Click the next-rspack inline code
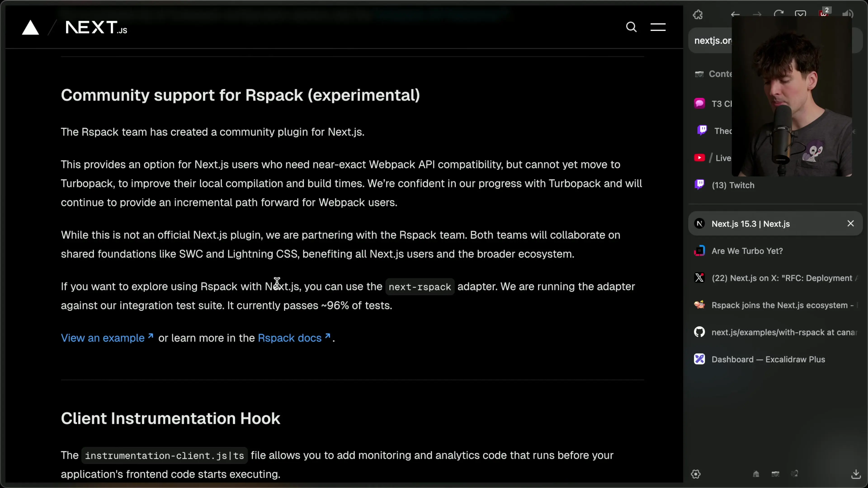The width and height of the screenshot is (868, 488). (420, 287)
